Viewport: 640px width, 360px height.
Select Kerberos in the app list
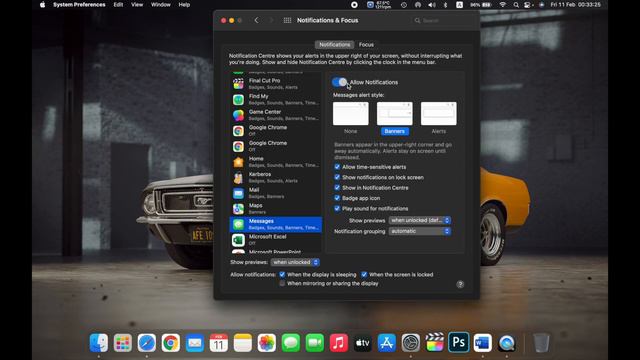tap(276, 177)
